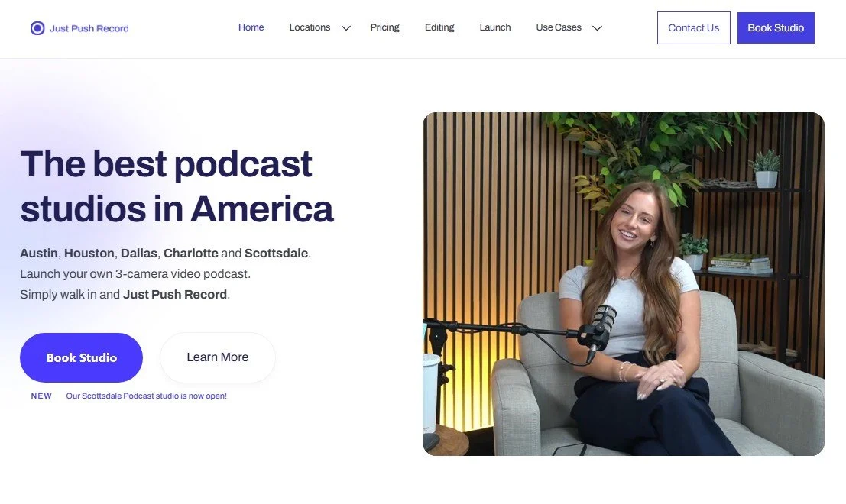Click the text "Charlotte" in the city list
The height and width of the screenshot is (504, 846).
tap(191, 254)
